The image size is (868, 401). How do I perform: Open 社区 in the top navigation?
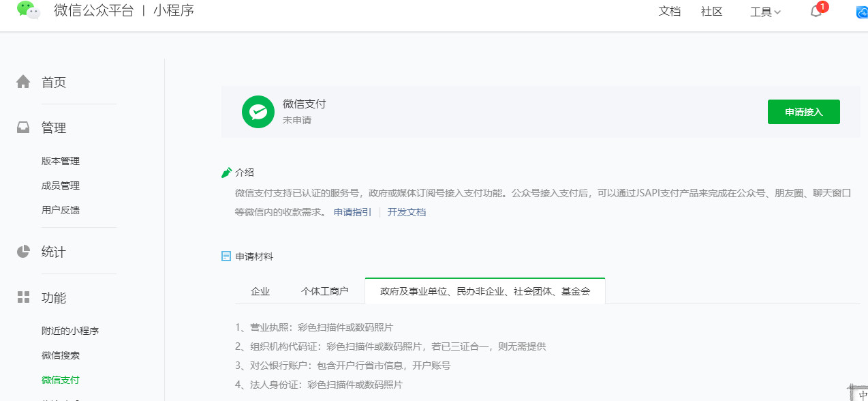[x=711, y=12]
